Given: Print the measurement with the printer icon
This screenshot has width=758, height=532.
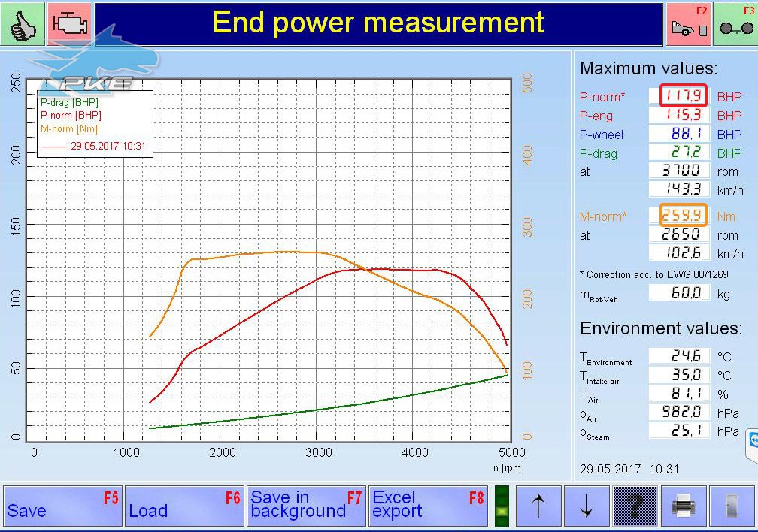Looking at the screenshot, I should coord(684,506).
